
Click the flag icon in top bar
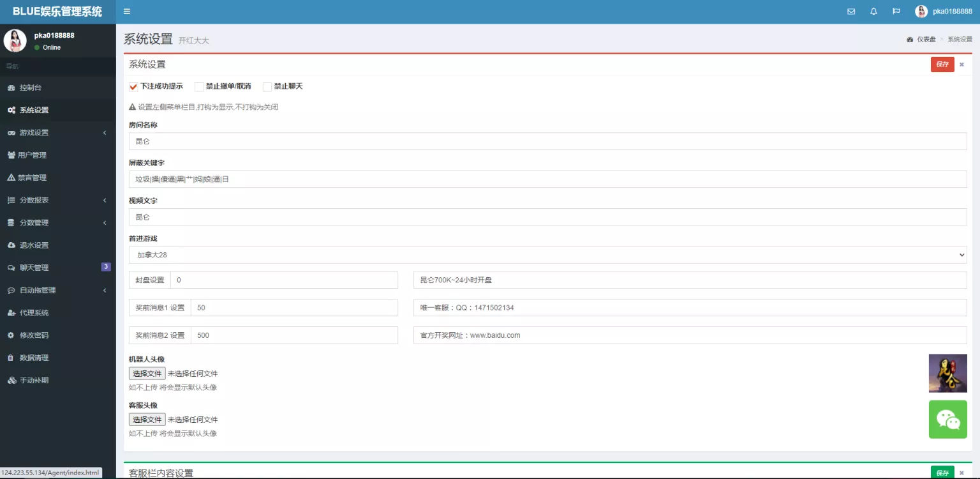point(896,11)
